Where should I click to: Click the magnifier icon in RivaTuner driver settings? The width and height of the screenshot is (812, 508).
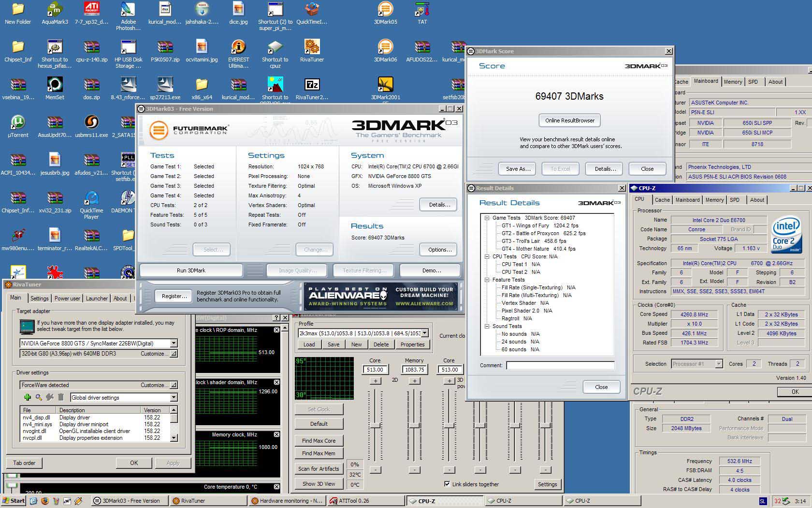click(x=39, y=397)
